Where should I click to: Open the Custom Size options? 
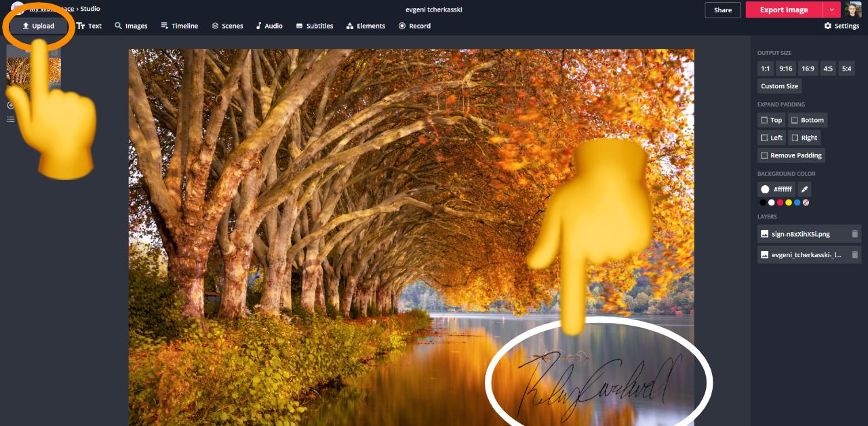click(x=779, y=86)
